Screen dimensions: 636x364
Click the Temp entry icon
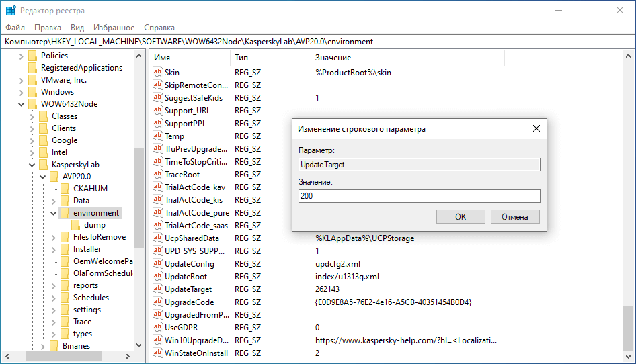point(158,136)
